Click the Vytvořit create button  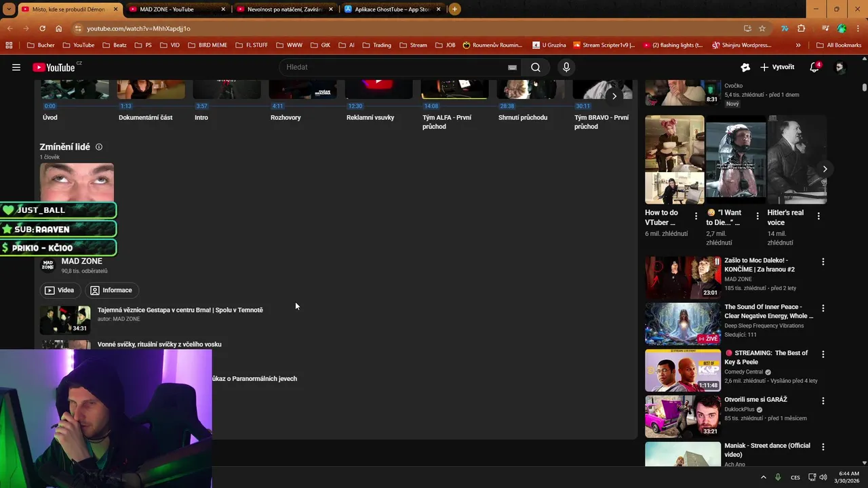tap(777, 67)
